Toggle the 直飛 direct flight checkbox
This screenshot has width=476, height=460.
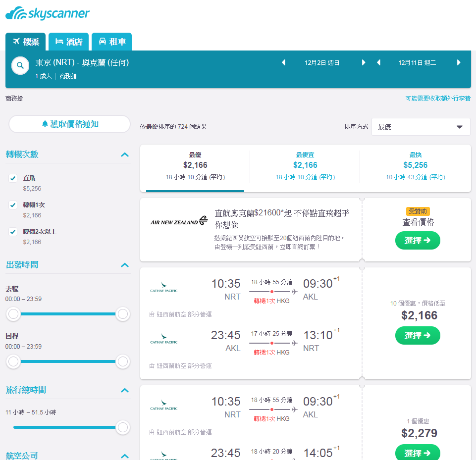13,178
